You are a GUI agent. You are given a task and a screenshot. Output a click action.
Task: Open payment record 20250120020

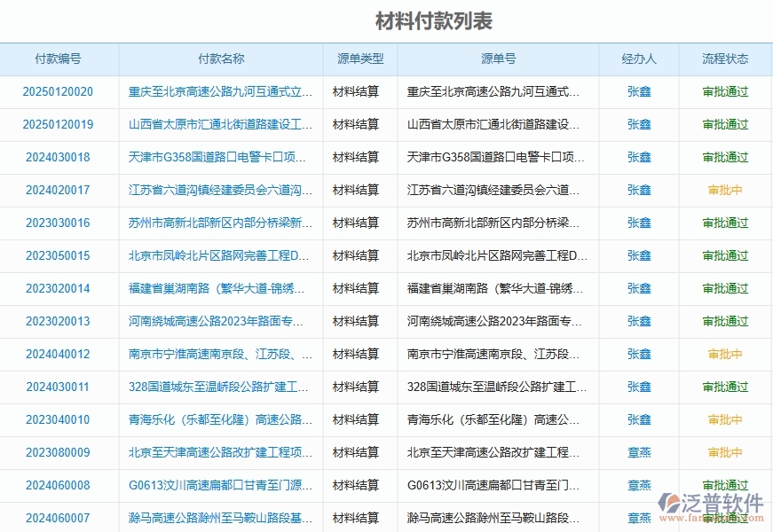pos(55,91)
